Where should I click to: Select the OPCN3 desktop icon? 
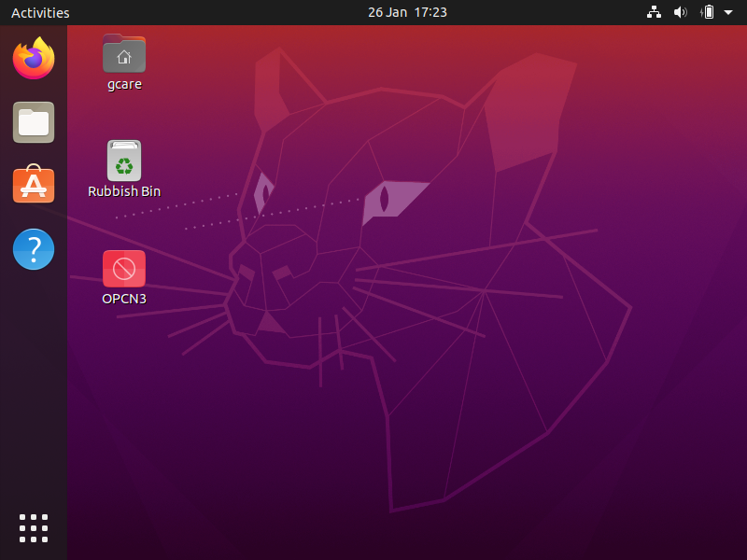[x=124, y=269]
